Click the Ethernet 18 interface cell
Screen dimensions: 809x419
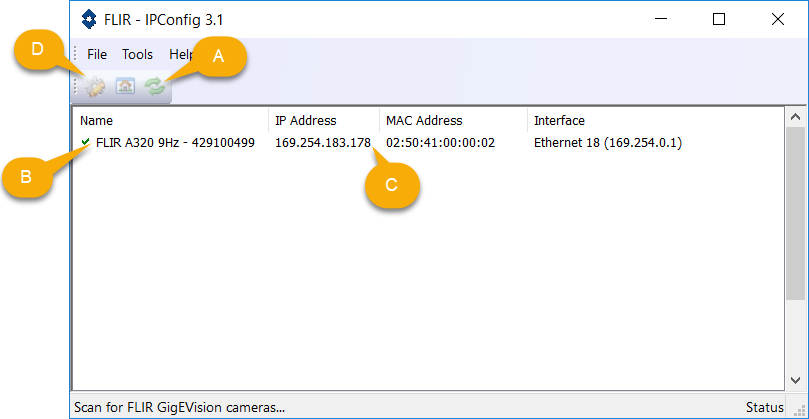[x=607, y=143]
